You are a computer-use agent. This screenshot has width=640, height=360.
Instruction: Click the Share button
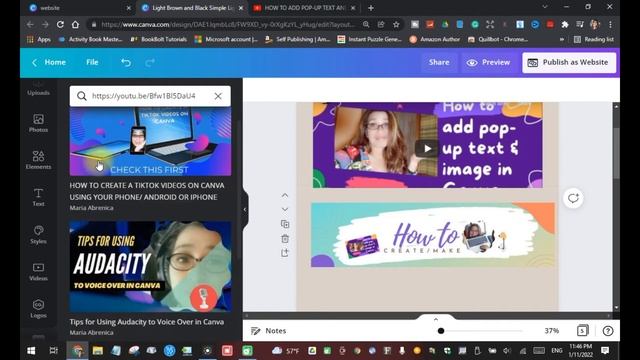point(439,62)
